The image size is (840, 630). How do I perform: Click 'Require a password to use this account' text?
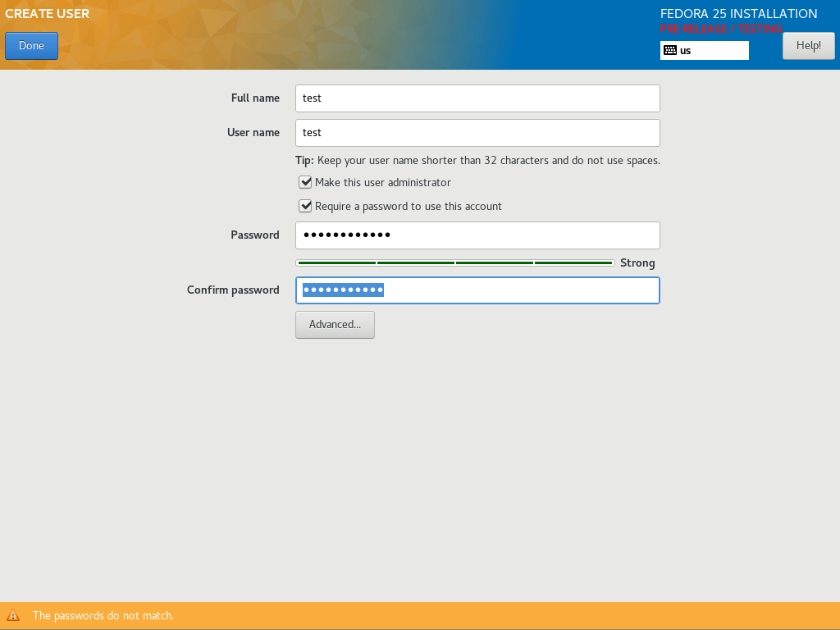coord(409,206)
